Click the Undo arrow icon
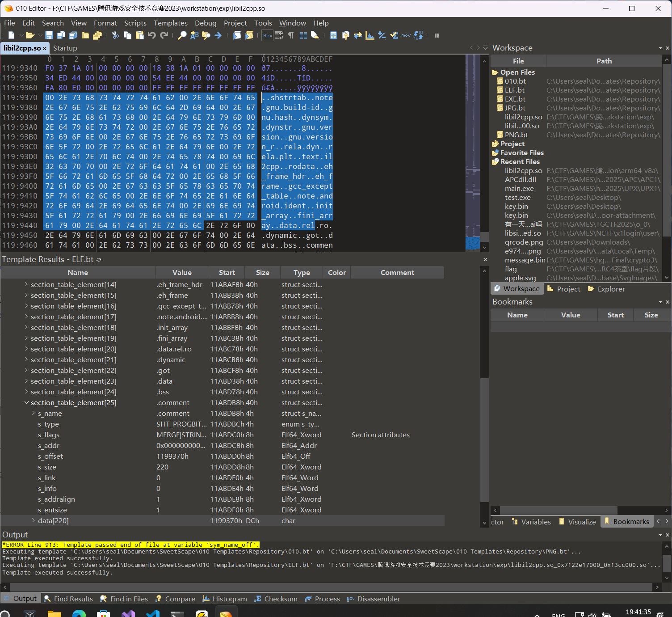Viewport: 672px width, 617px height. (152, 35)
